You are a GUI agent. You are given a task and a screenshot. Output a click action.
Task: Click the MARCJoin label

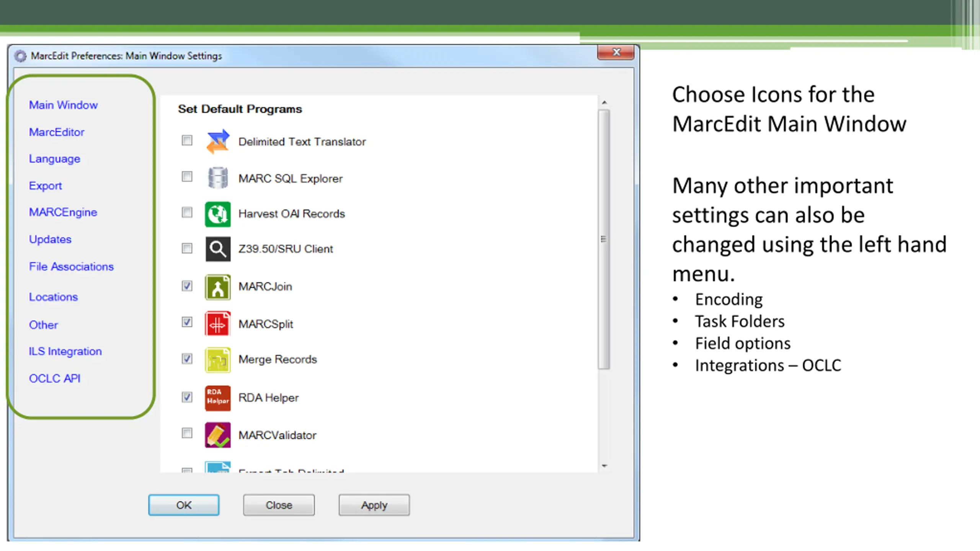point(265,287)
